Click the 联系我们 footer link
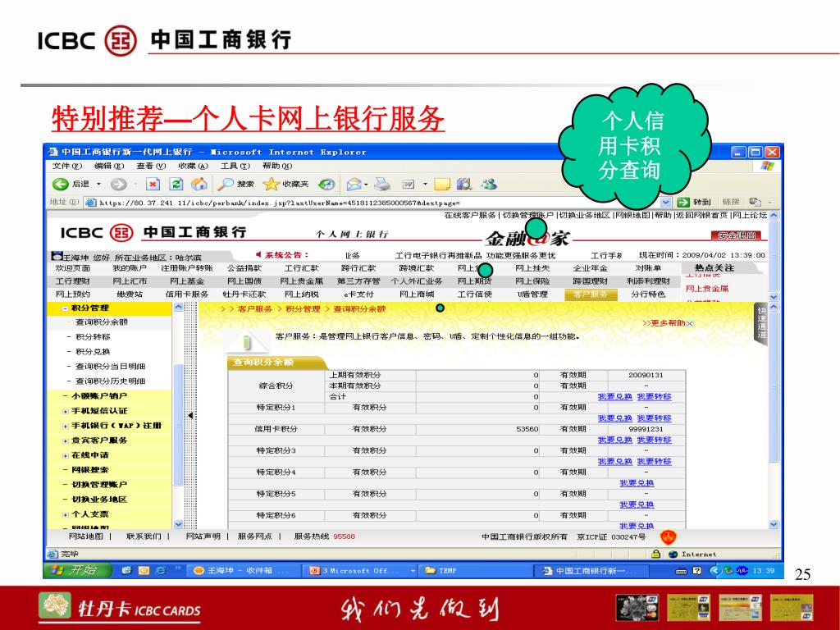840x630 pixels. click(144, 536)
